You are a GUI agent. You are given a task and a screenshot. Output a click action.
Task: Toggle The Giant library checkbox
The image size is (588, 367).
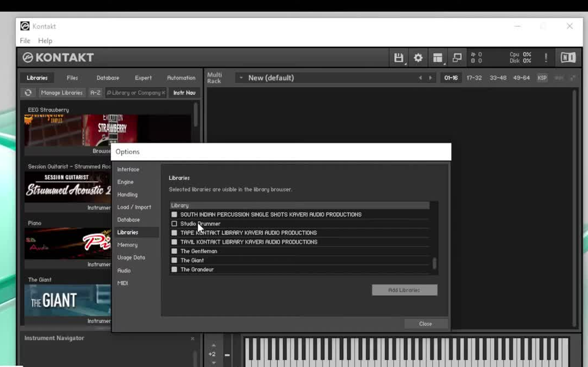(x=174, y=260)
